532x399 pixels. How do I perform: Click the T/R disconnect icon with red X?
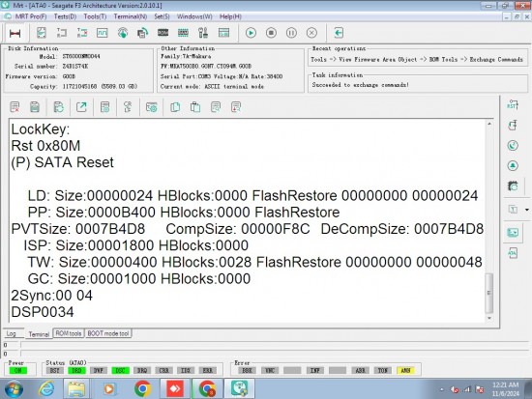(x=82, y=33)
